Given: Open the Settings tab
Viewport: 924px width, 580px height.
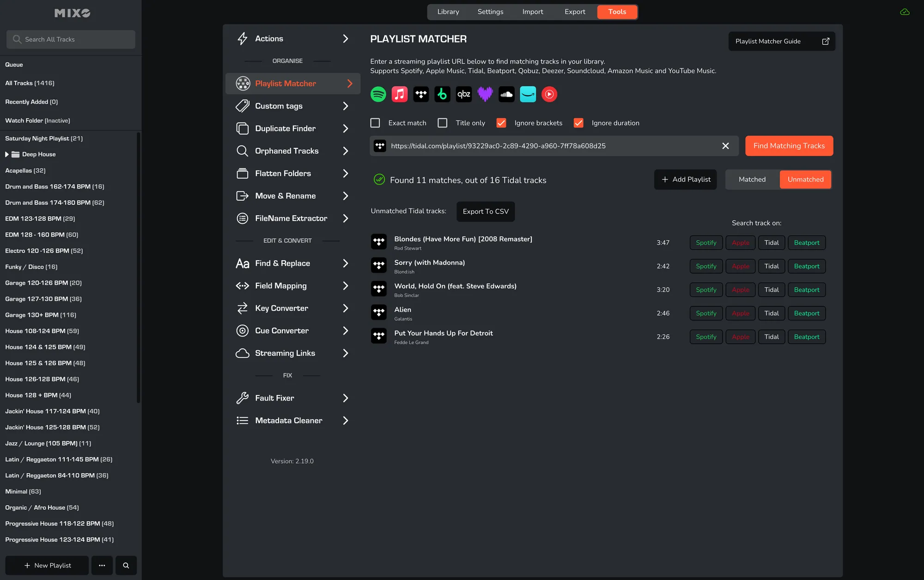Looking at the screenshot, I should click(490, 12).
